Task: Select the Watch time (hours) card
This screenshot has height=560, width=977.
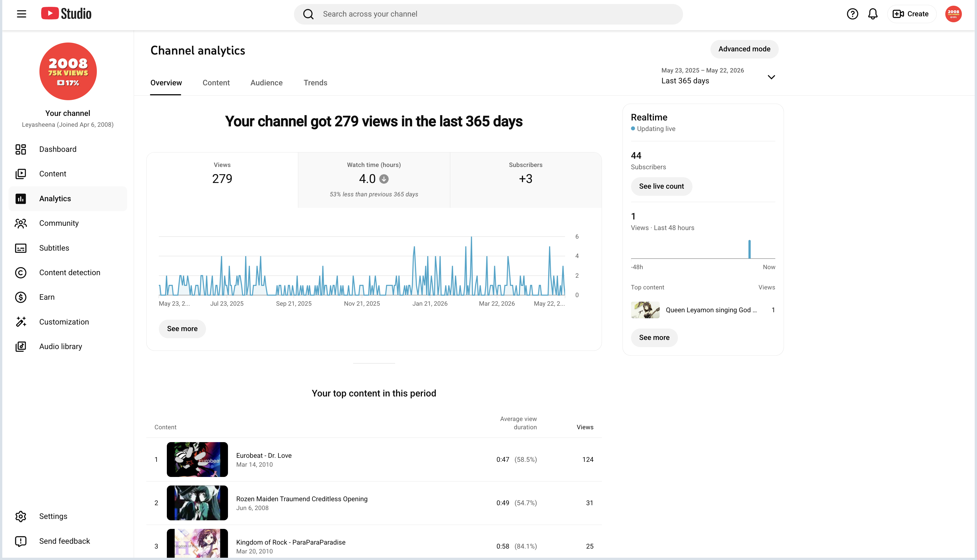Action: [374, 180]
